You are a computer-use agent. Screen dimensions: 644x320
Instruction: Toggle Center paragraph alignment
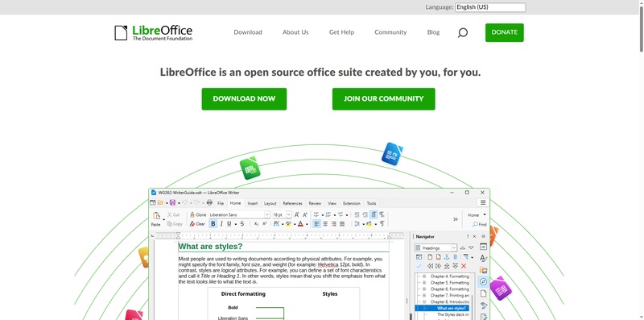click(x=325, y=224)
